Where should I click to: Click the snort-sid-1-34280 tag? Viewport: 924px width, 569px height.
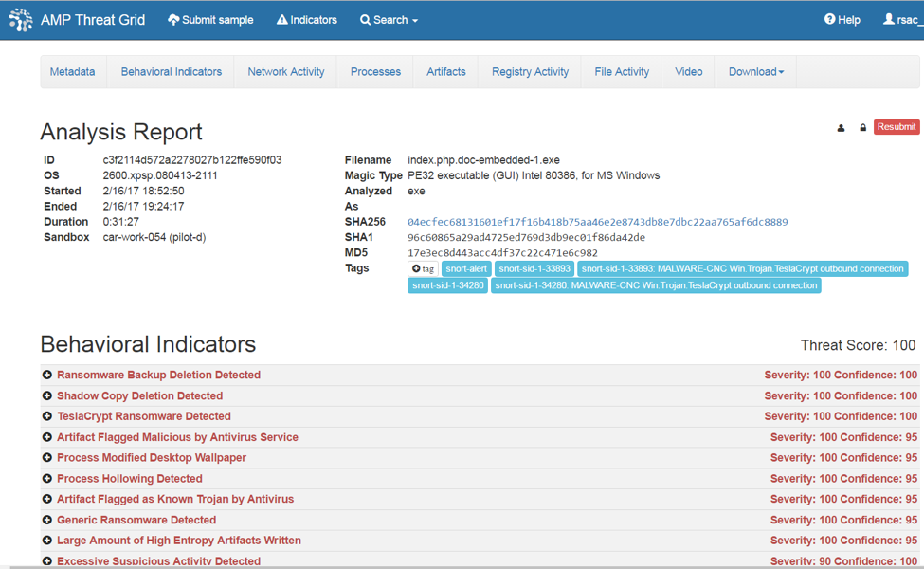pos(447,285)
